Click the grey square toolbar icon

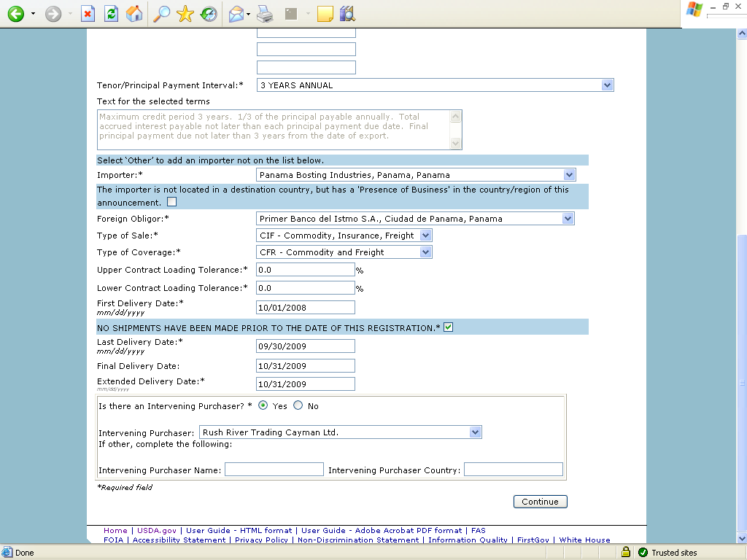pos(290,14)
